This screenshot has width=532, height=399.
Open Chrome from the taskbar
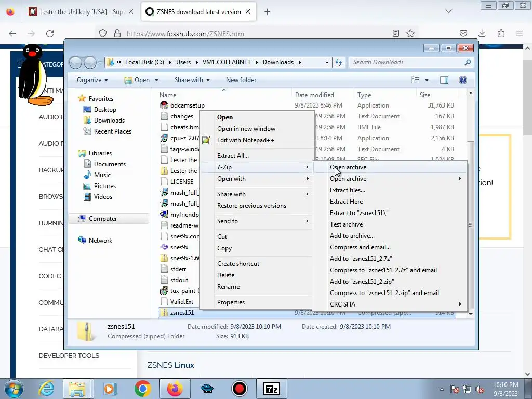(143, 389)
